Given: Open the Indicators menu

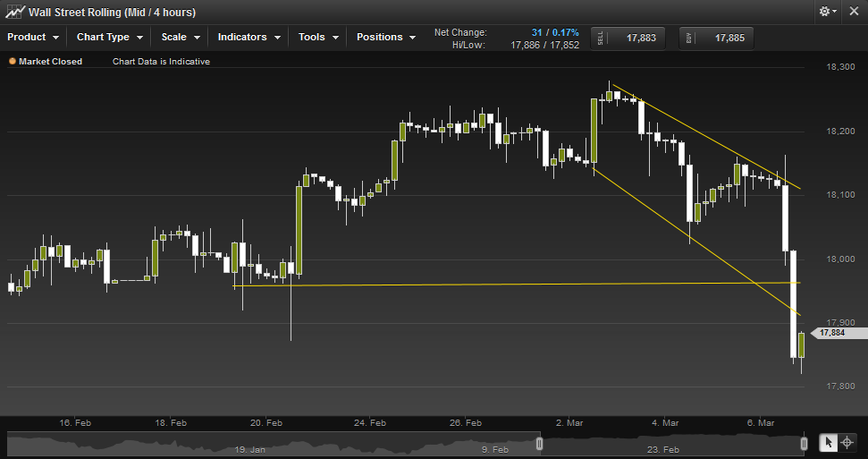Looking at the screenshot, I should pyautogui.click(x=249, y=38).
